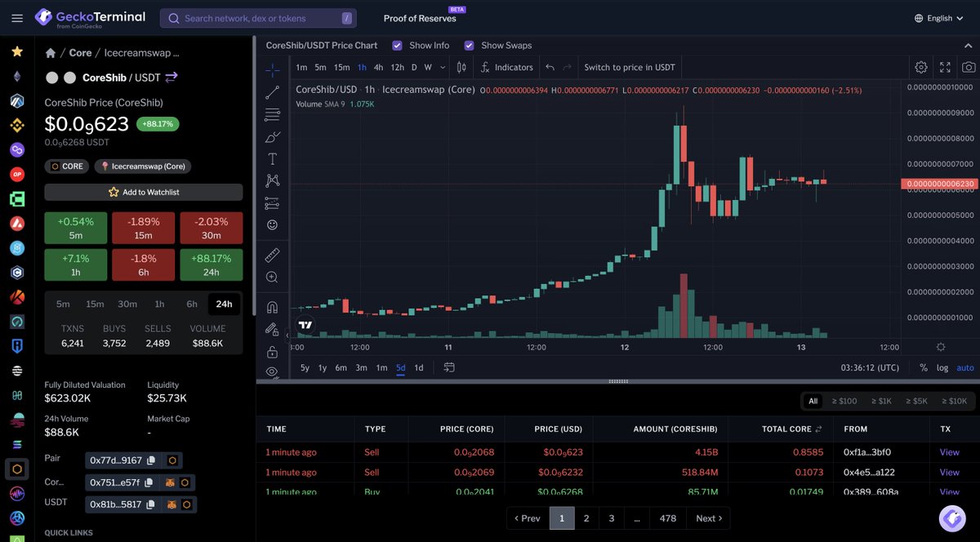Click the search network, dex or tokens field
Screen dimensions: 980x542
pyautogui.click(x=258, y=18)
